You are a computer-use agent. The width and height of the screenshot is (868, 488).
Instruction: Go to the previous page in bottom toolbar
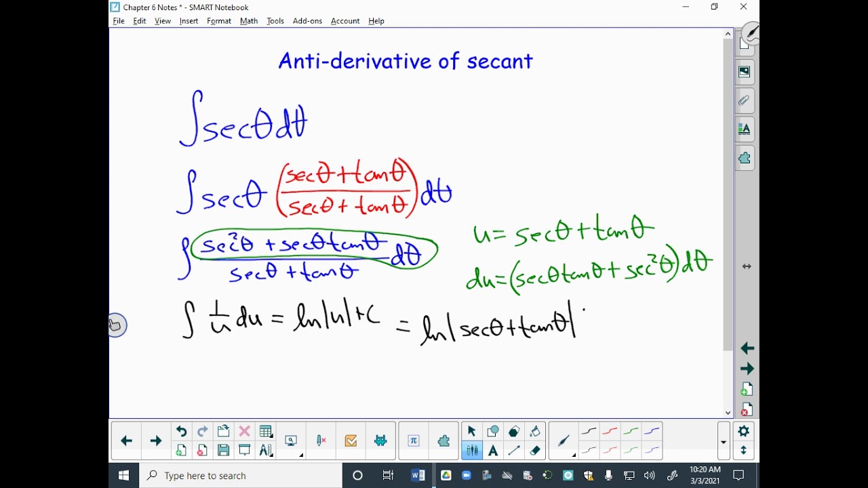[x=126, y=441]
